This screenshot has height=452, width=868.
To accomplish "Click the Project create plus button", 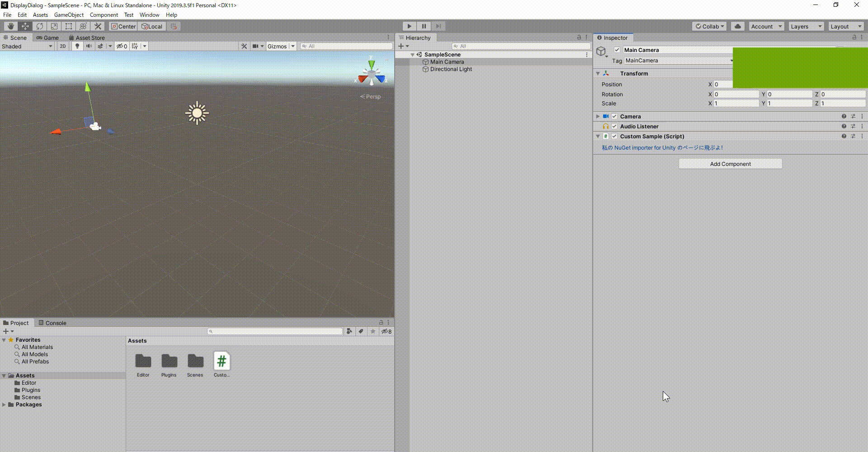I will pos(6,331).
